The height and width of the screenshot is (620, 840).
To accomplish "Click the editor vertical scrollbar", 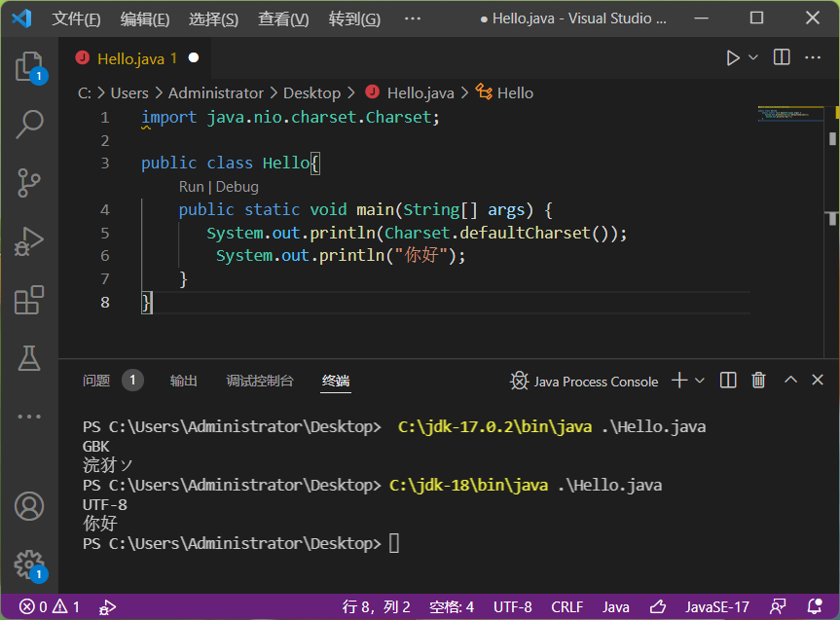I will click(832, 231).
